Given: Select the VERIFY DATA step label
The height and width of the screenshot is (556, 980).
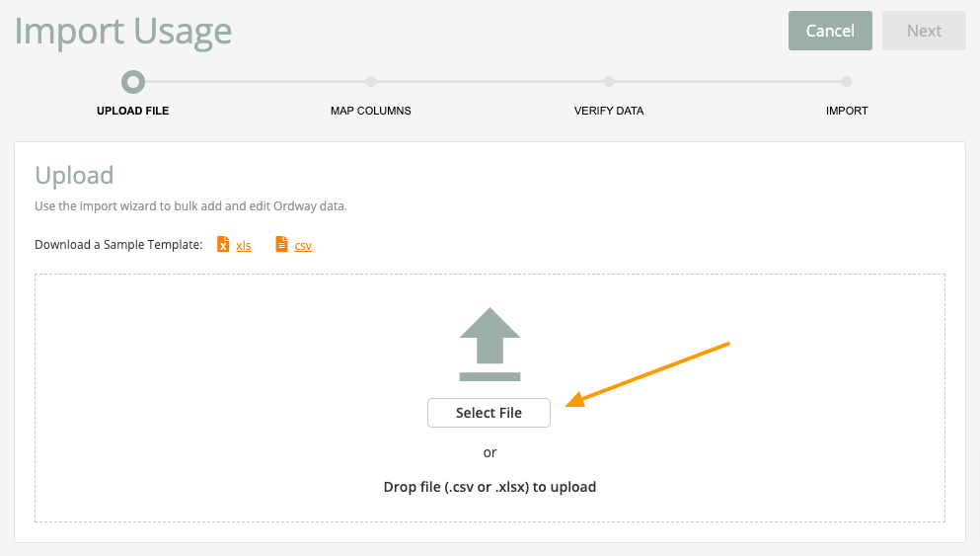Looking at the screenshot, I should [609, 111].
